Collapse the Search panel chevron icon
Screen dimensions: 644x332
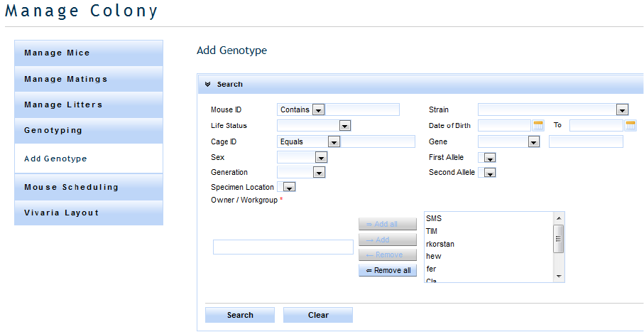tap(208, 84)
